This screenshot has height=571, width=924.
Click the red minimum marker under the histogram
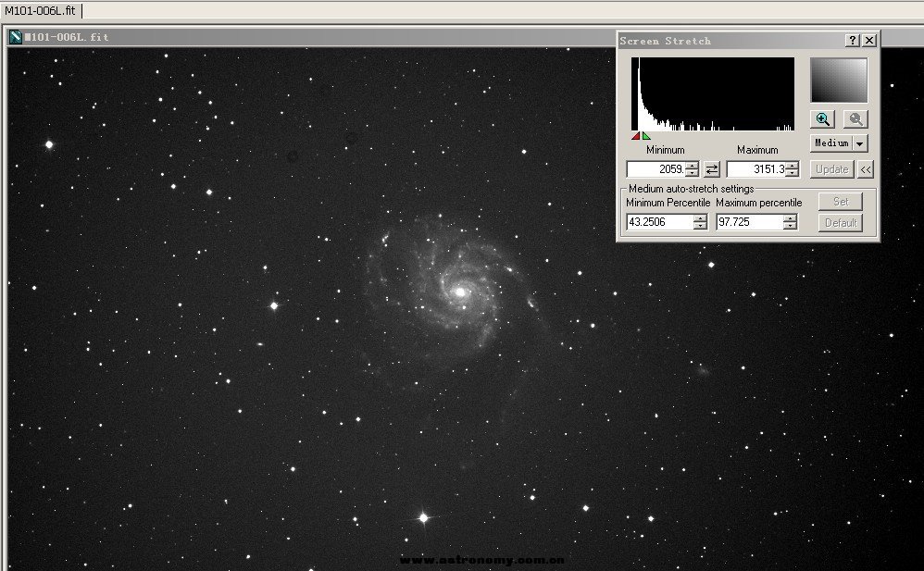[636, 136]
